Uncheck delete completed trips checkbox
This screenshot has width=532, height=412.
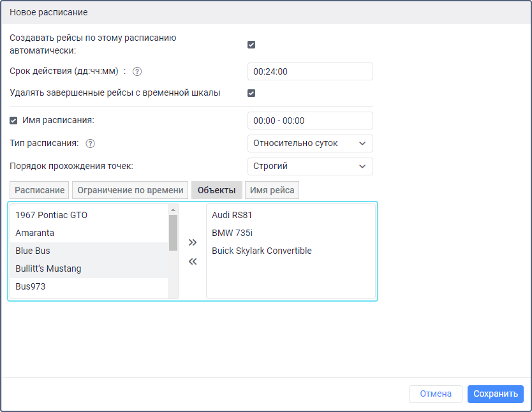pos(251,93)
